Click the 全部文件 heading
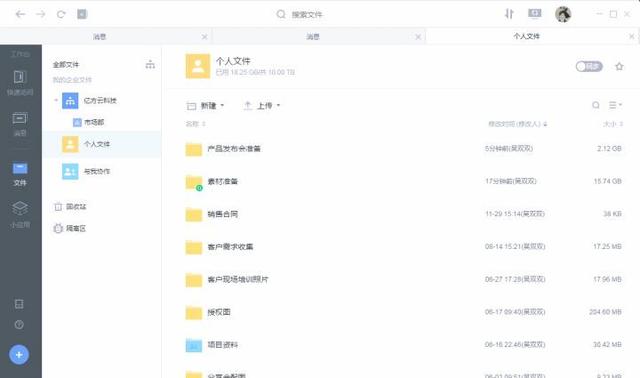The image size is (640, 378). [x=66, y=64]
